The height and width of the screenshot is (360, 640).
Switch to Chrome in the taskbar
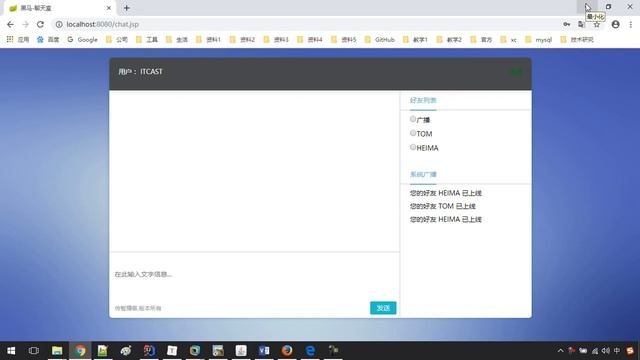[80, 351]
